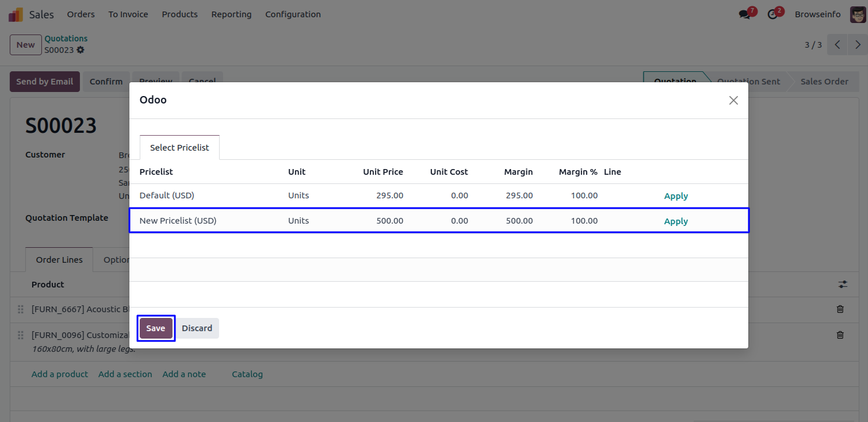Expand the Reporting menu
868x422 pixels.
coord(231,14)
